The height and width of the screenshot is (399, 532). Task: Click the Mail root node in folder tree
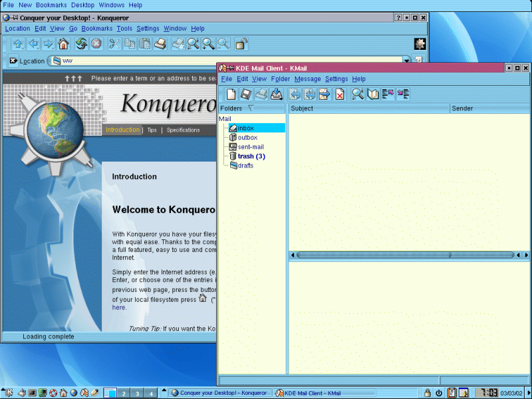(225, 119)
